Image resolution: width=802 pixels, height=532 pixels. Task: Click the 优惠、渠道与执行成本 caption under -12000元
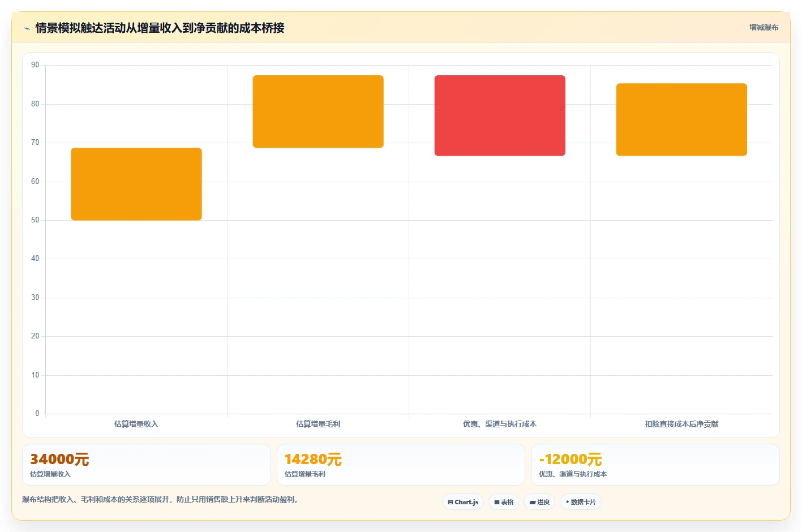573,474
